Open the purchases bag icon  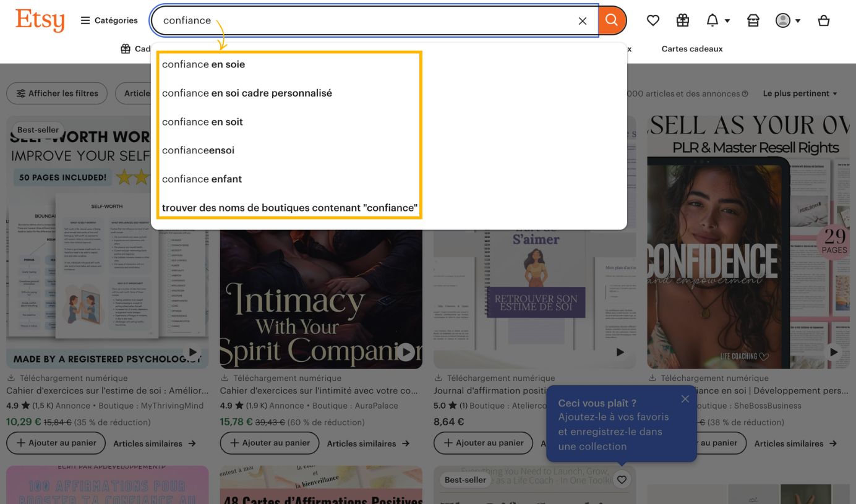pyautogui.click(x=753, y=20)
